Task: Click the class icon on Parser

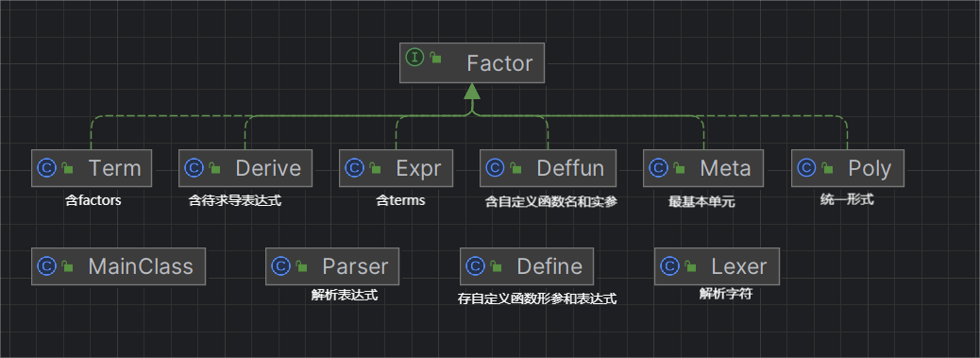Action: (281, 266)
